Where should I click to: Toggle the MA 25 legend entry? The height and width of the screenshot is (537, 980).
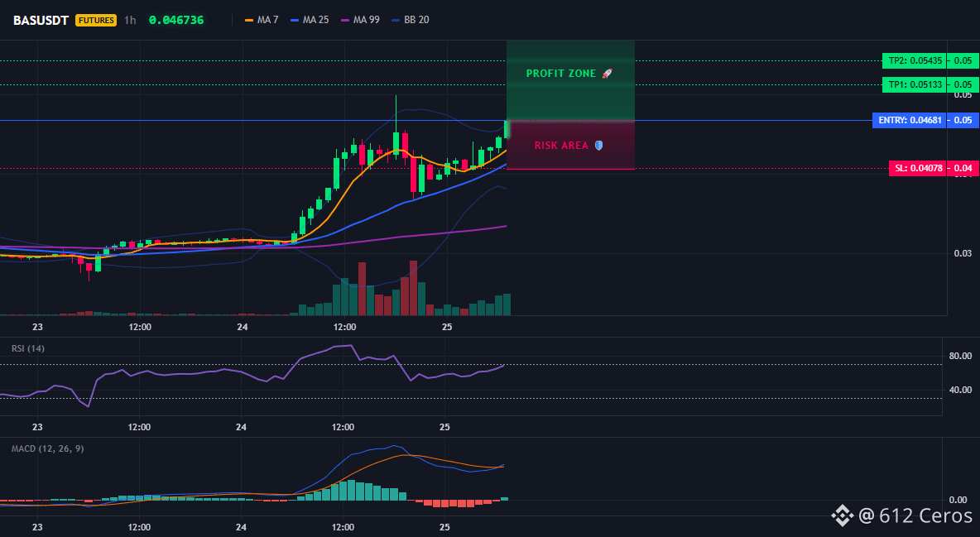[310, 20]
